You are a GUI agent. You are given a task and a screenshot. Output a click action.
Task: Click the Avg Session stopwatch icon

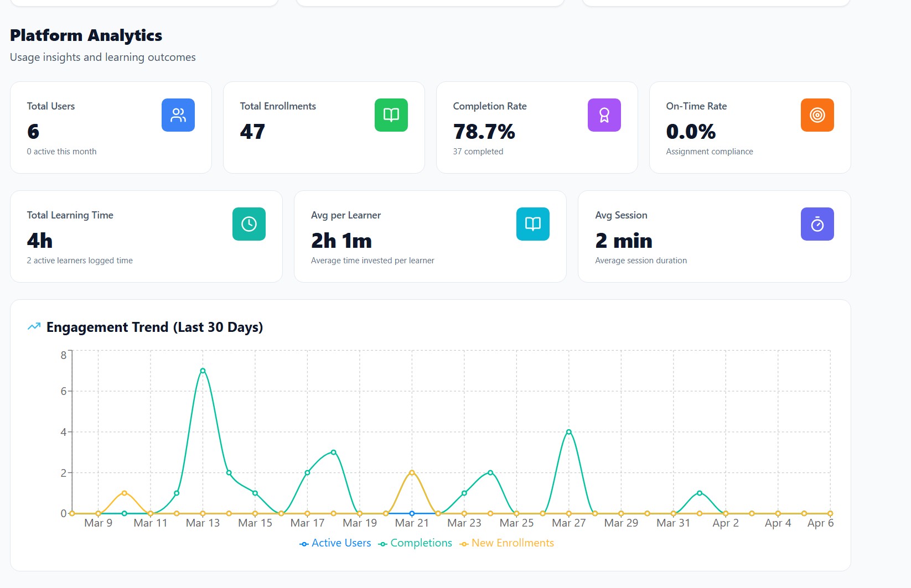pos(817,223)
